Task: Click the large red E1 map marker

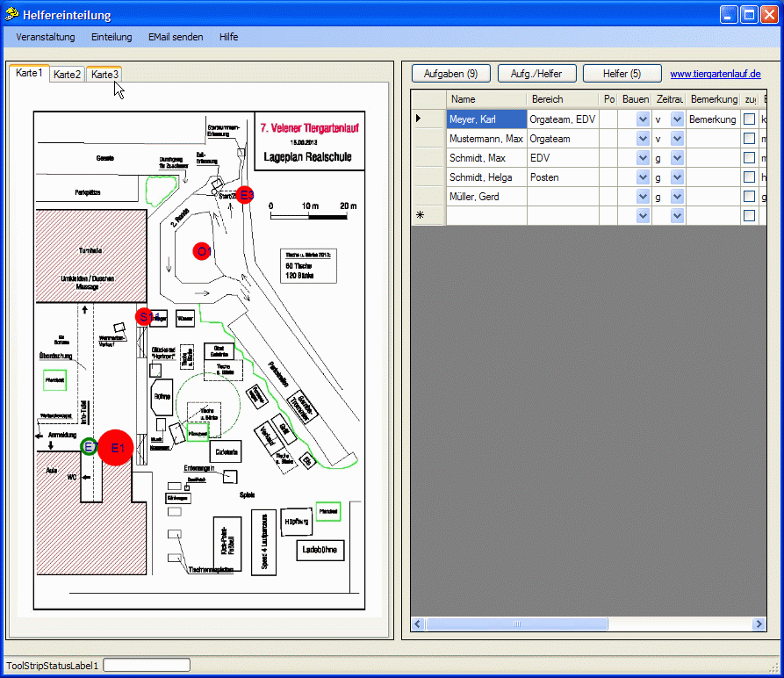Action: 115,447
